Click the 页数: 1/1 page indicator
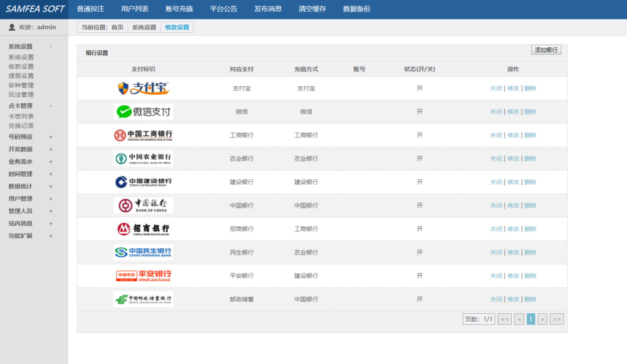Viewport: 627px width, 364px height. (479, 319)
